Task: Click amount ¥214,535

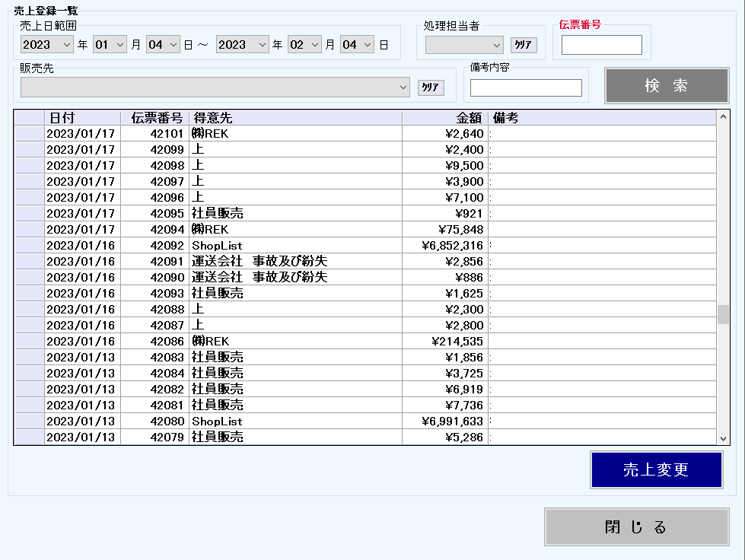Action: pos(457,342)
